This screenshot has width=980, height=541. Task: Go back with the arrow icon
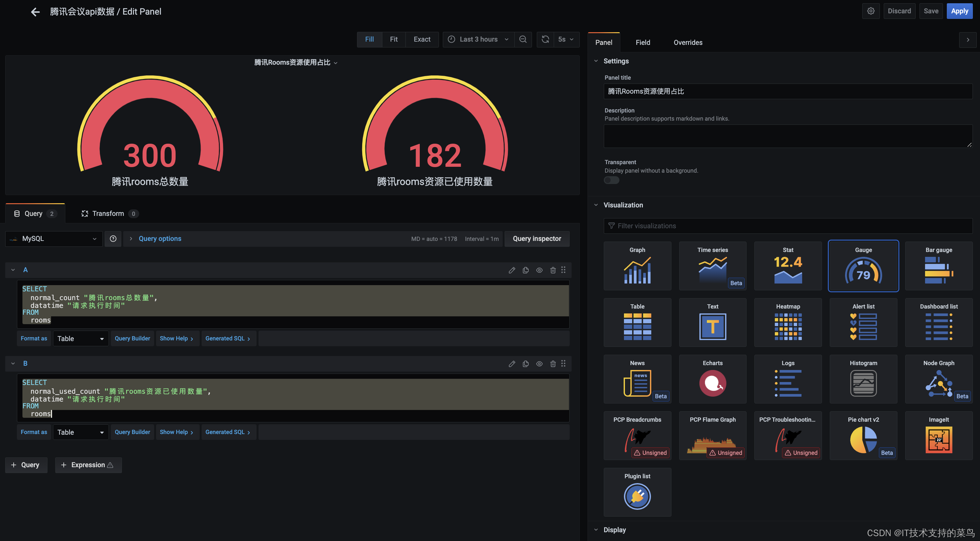[35, 12]
